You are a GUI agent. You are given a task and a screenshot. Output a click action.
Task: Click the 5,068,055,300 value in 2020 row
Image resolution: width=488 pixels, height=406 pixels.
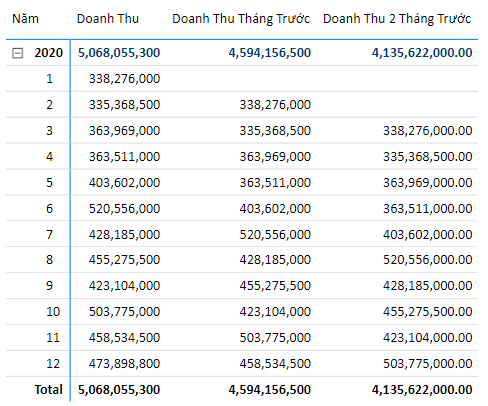119,53
